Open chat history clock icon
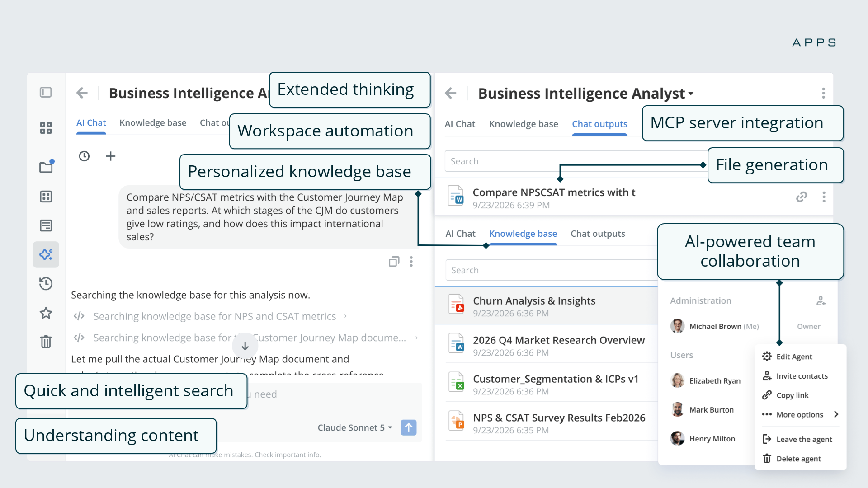 pyautogui.click(x=84, y=156)
